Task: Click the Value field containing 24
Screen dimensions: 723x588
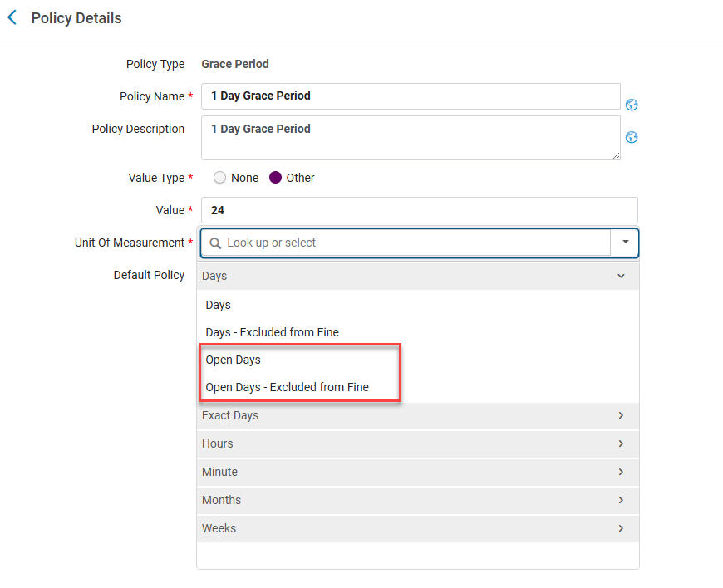Action: pyautogui.click(x=419, y=210)
